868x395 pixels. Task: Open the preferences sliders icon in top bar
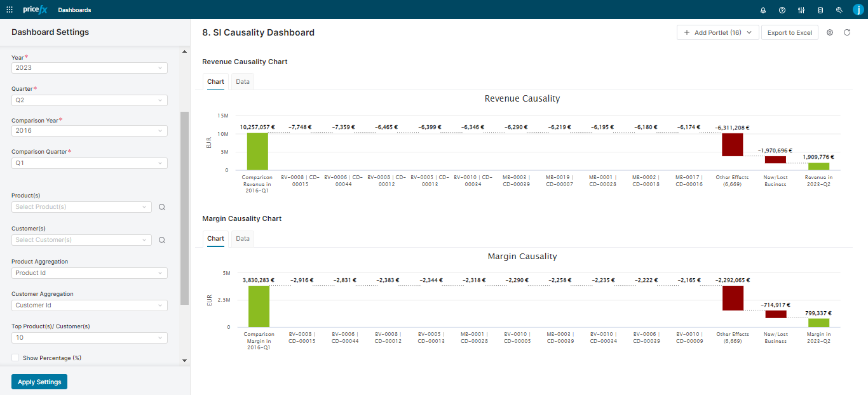pos(801,10)
